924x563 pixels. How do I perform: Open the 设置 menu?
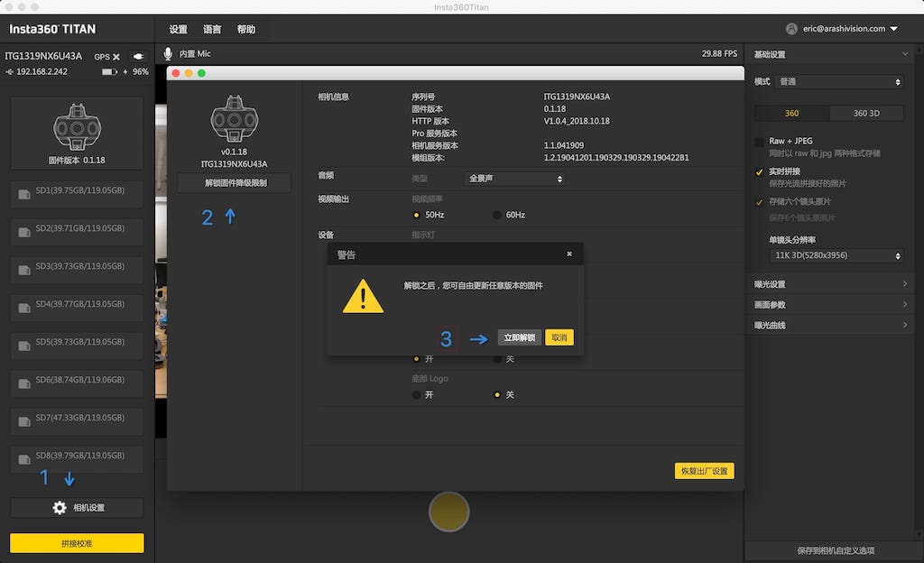[x=179, y=29]
